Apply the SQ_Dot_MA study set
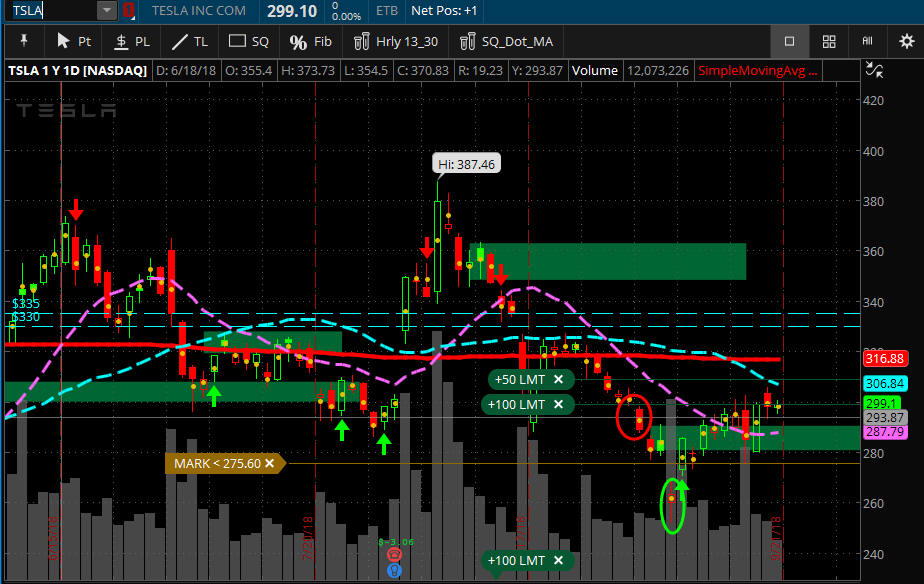This screenshot has width=924, height=584. [x=506, y=41]
